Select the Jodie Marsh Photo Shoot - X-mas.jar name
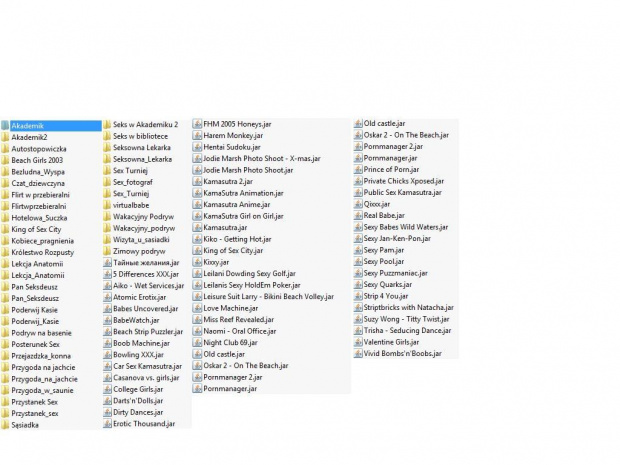 pyautogui.click(x=262, y=159)
